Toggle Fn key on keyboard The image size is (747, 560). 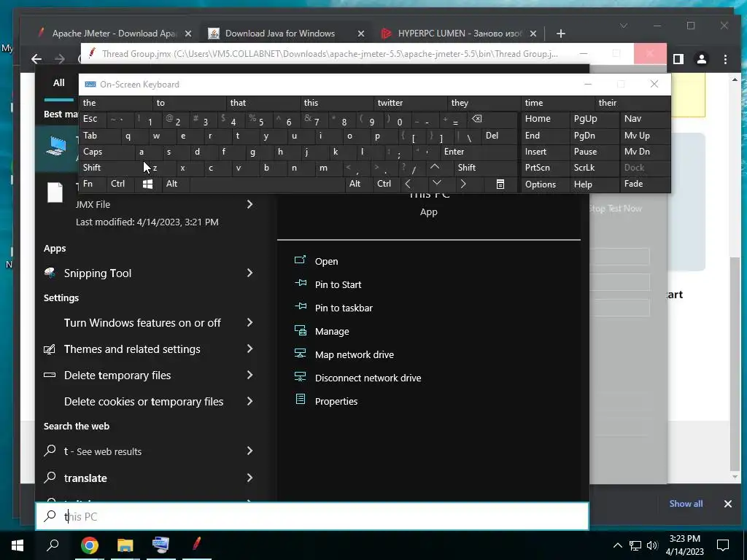click(x=88, y=184)
